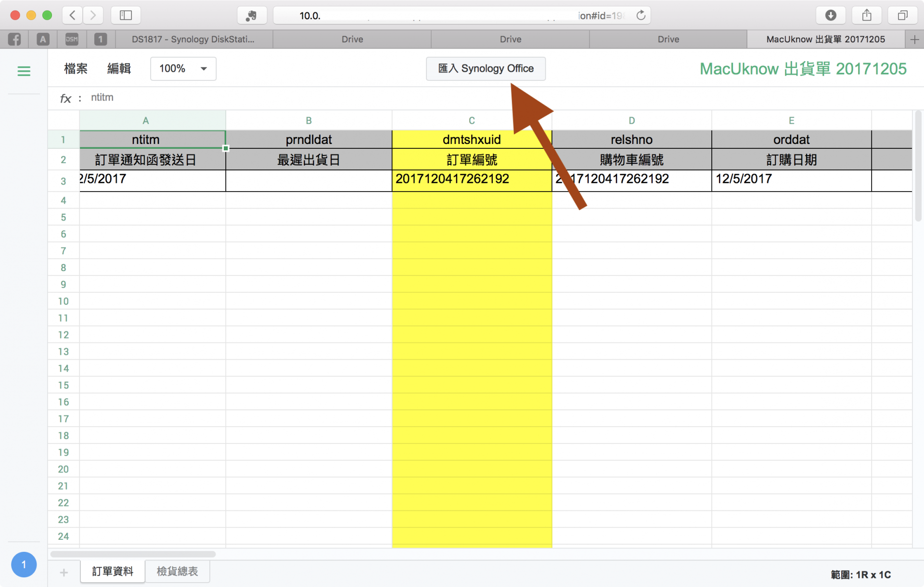Add a new sheet with plus
The width and height of the screenshot is (924, 587).
64,572
